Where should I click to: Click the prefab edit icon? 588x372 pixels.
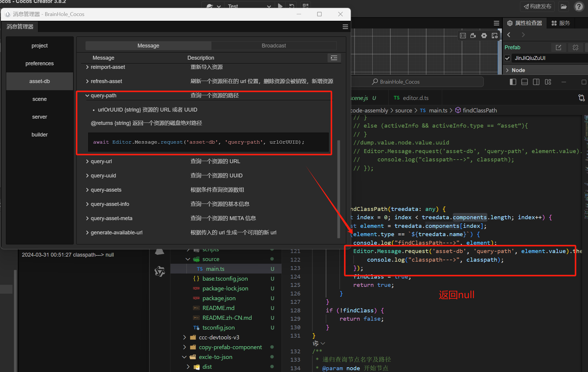(558, 47)
